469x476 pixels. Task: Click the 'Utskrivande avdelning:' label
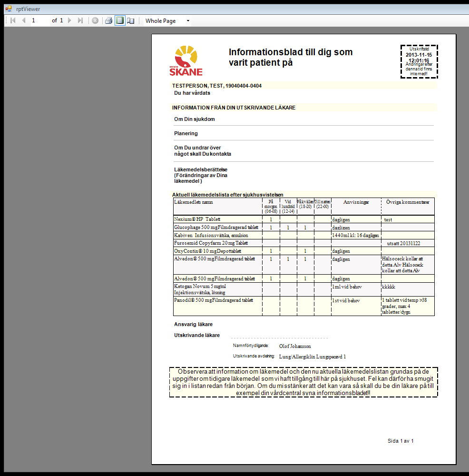(254, 356)
